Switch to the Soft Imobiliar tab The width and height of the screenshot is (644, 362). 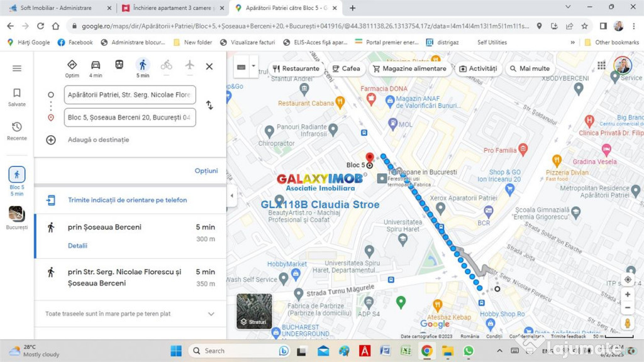pyautogui.click(x=57, y=8)
